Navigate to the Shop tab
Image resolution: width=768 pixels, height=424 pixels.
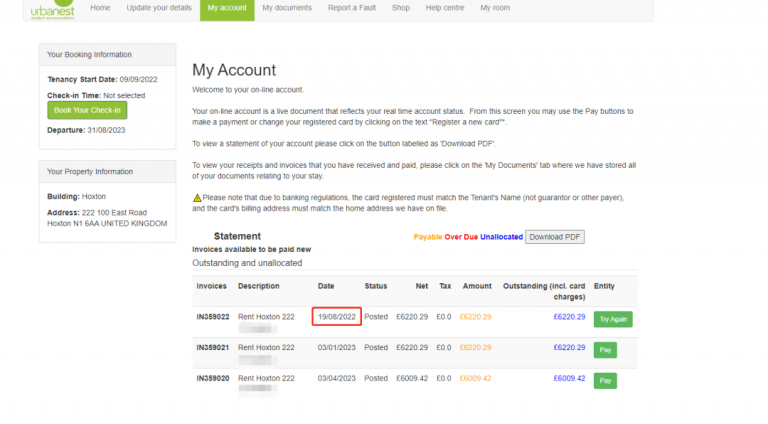[401, 8]
